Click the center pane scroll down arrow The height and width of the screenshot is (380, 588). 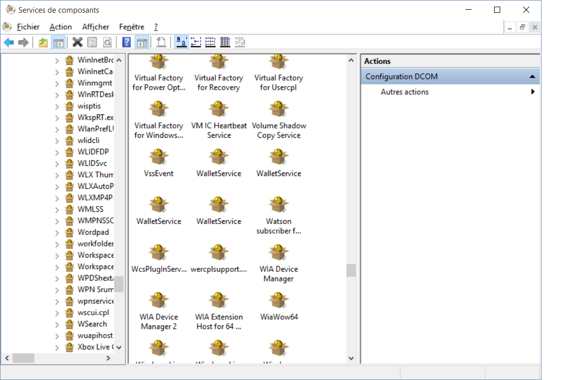click(351, 358)
